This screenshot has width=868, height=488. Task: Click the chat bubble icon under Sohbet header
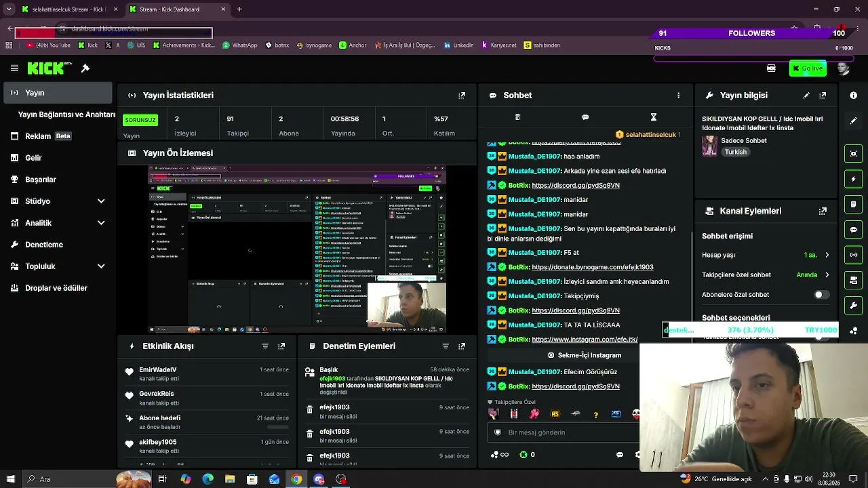click(585, 117)
